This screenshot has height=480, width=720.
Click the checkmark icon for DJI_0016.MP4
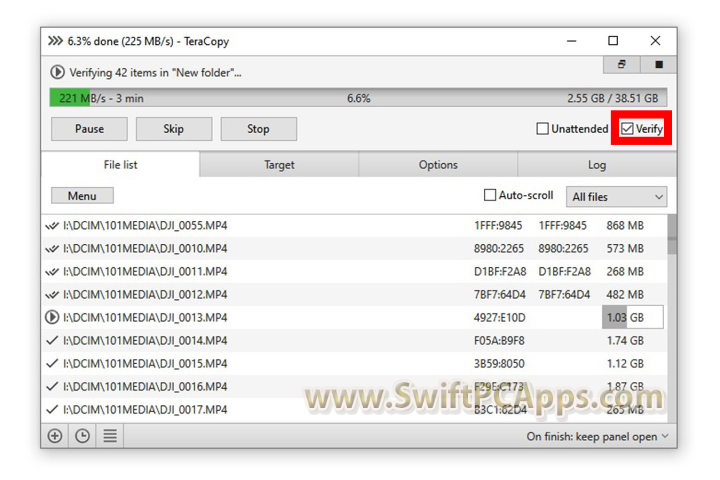point(52,386)
